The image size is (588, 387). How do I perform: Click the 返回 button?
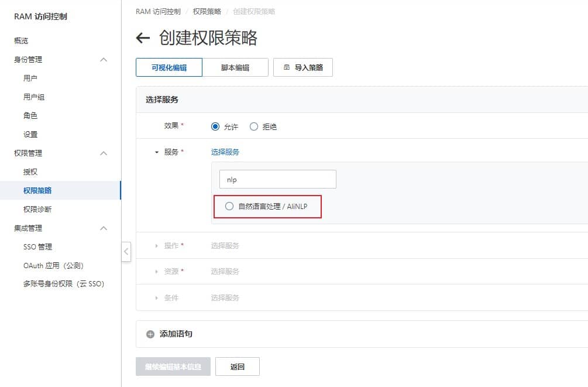(237, 367)
